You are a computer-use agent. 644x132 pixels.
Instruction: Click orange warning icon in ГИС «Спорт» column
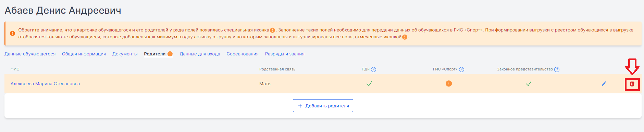click(449, 83)
